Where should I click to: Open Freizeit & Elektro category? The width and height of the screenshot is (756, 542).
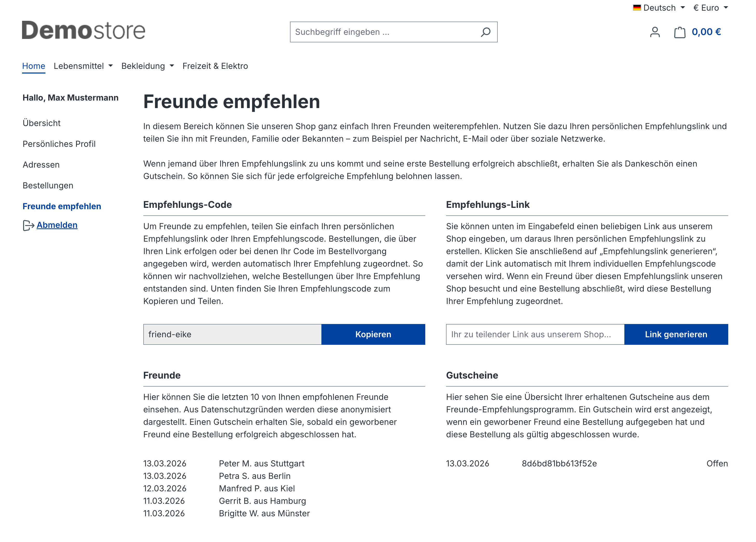point(215,66)
